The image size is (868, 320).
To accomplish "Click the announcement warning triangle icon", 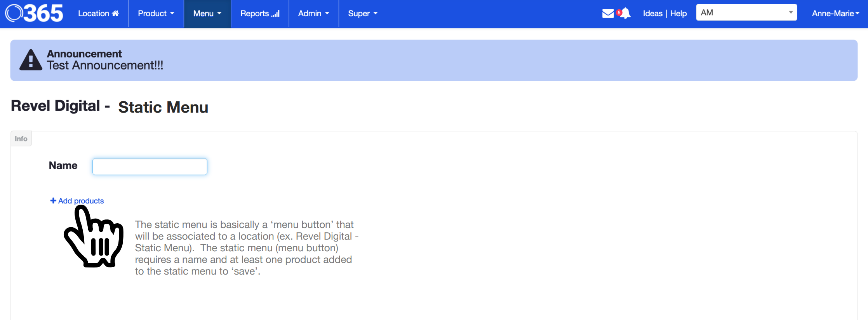I will coord(31,60).
